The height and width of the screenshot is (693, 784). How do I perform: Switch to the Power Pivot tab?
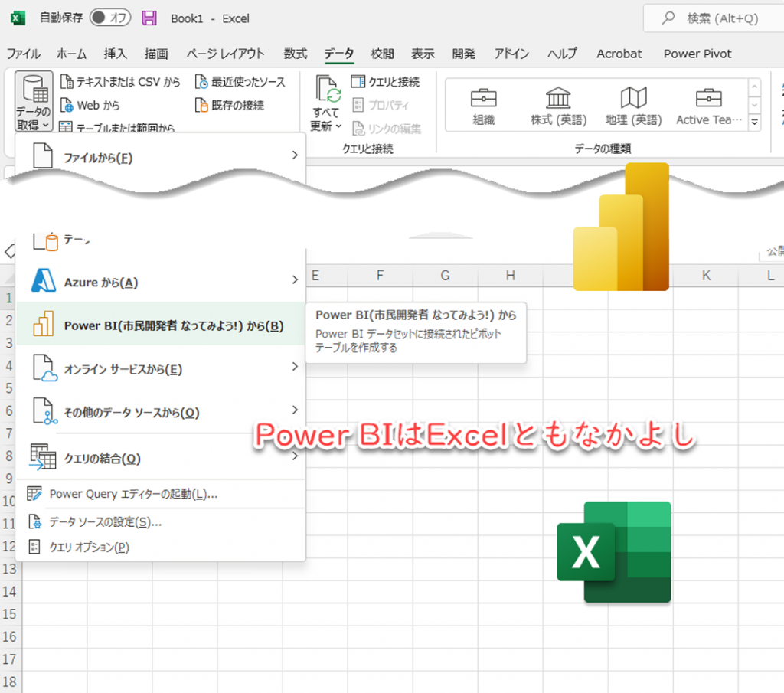click(x=697, y=54)
